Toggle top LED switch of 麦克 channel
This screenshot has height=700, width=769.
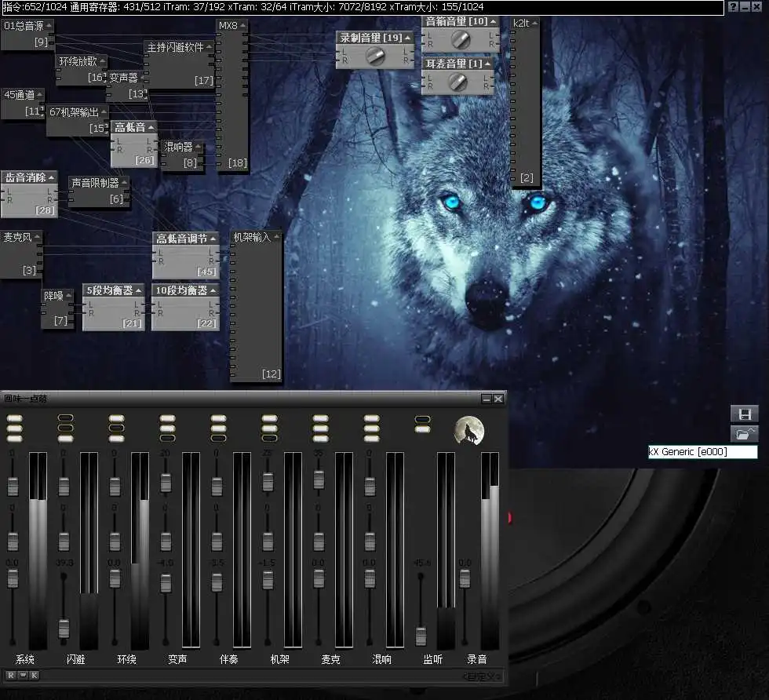click(320, 418)
